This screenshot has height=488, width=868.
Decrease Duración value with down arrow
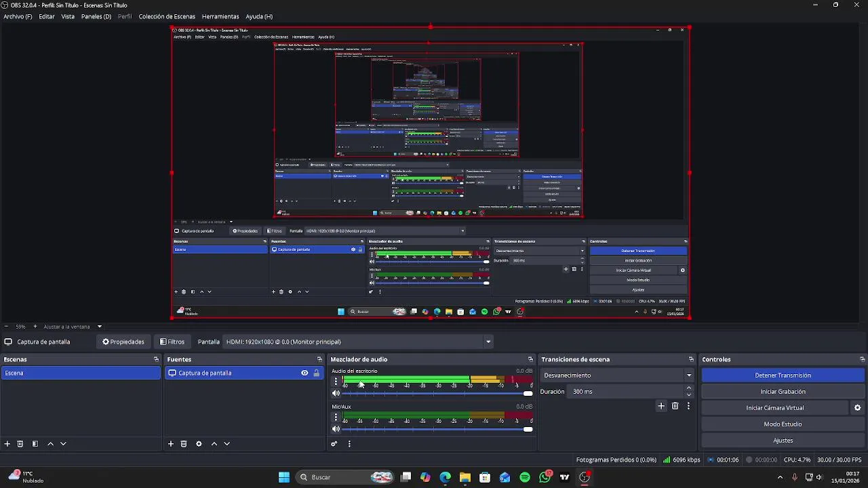[689, 394]
